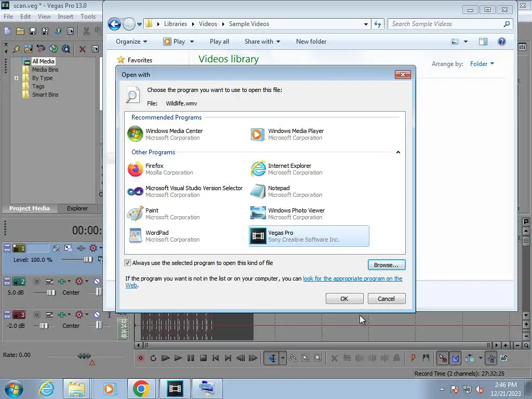532x399 pixels.
Task: Toggle Arm for Record on track 2
Action: pyautogui.click(x=37, y=281)
